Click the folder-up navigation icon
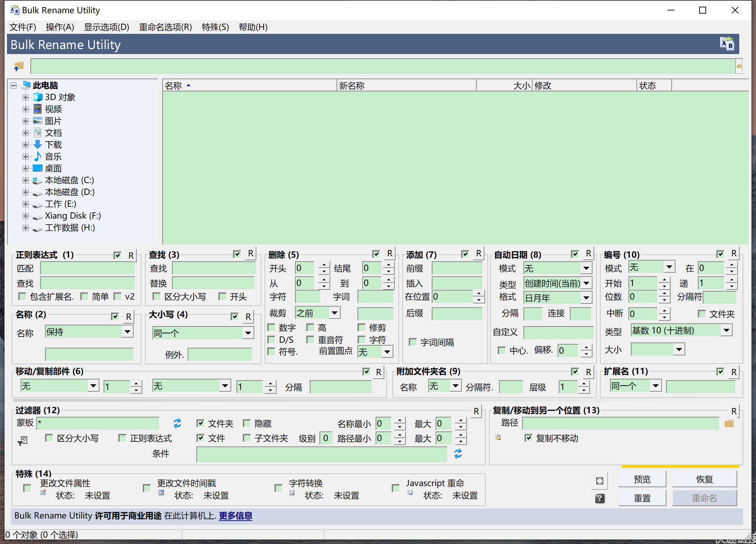 pos(18,66)
